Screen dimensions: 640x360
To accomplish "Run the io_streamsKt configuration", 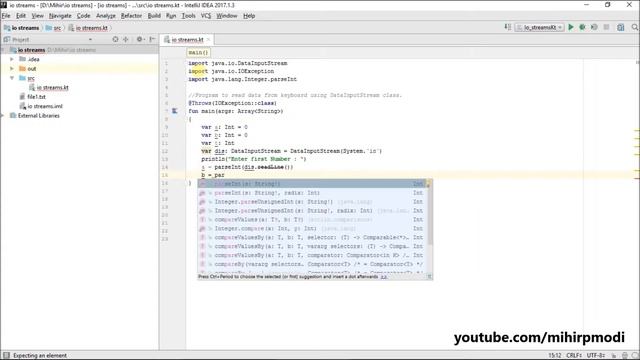I will click(571, 27).
